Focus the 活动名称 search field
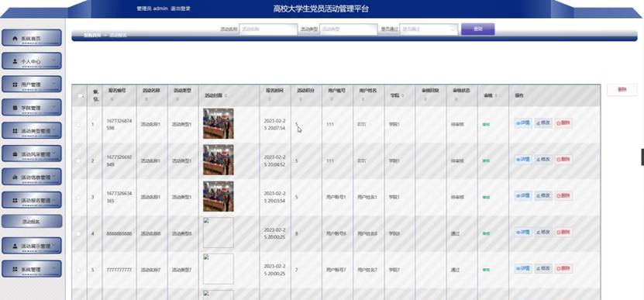644x300 pixels. point(268,29)
